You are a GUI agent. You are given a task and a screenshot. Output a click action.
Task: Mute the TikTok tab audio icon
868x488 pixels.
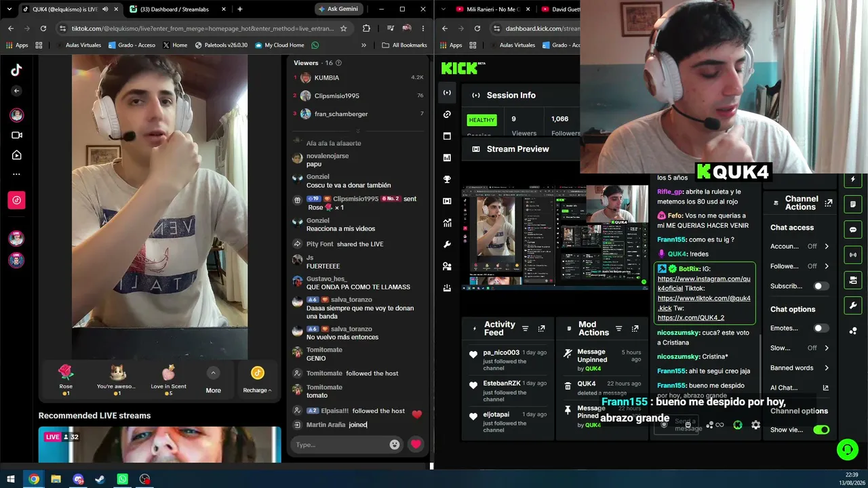(x=105, y=9)
